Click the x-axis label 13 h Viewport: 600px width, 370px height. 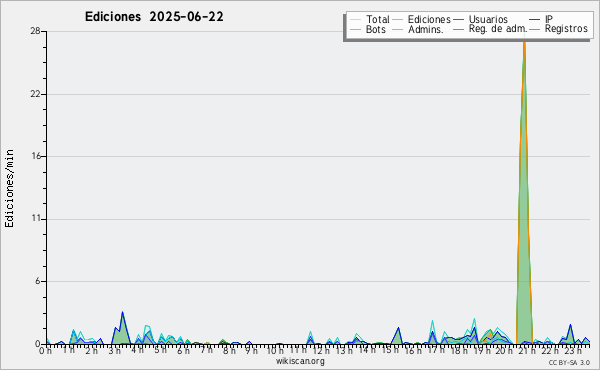(x=344, y=351)
